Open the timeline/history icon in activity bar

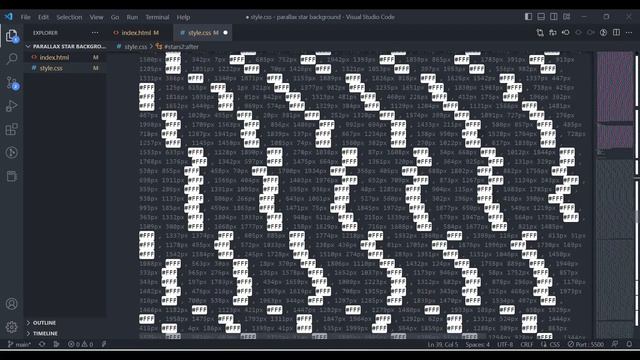pos(12,153)
